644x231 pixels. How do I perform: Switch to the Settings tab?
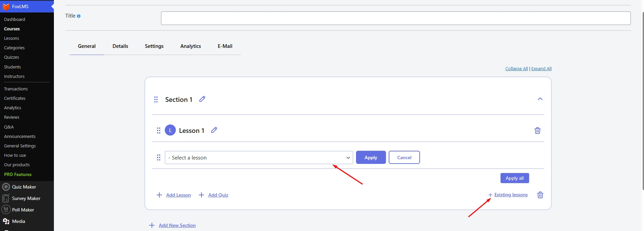coord(154,46)
